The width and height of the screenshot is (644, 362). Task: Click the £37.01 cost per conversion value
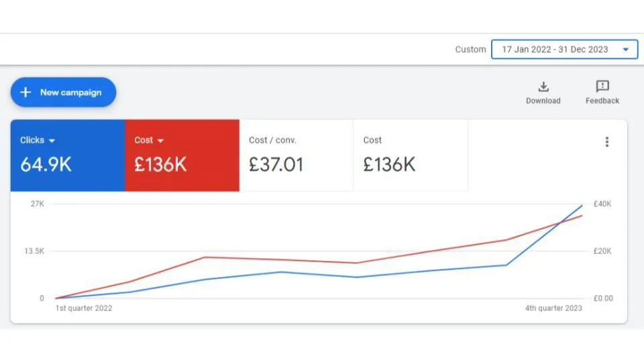(276, 165)
